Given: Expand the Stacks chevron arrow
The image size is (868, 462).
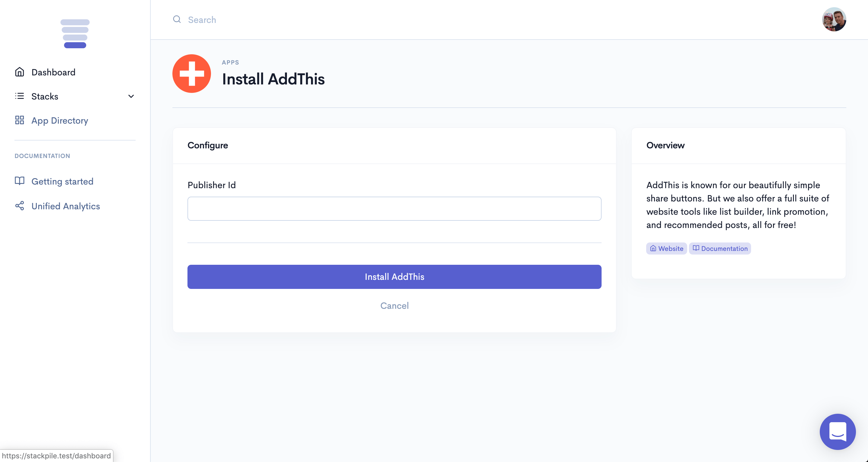Looking at the screenshot, I should click(131, 97).
